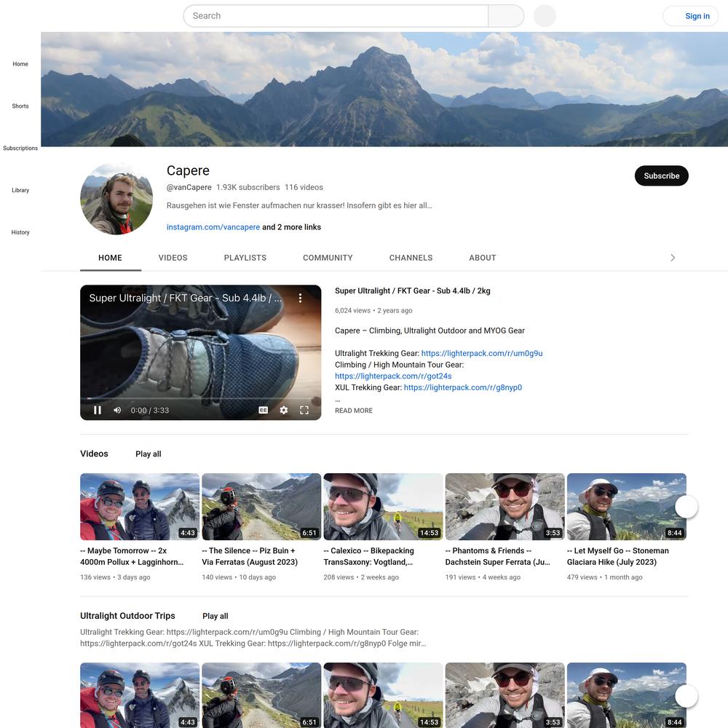Open the 'Phantoms & Friends' thumbnail in Videos row

[505, 507]
